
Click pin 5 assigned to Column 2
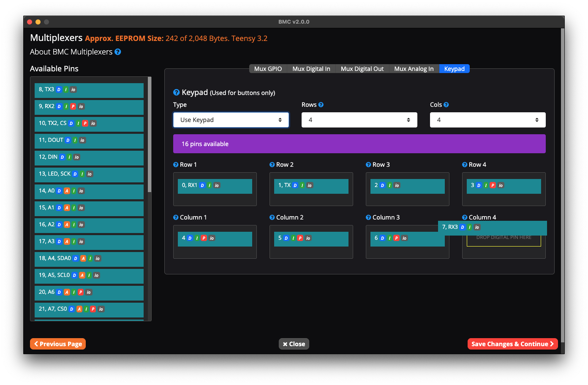(x=311, y=239)
